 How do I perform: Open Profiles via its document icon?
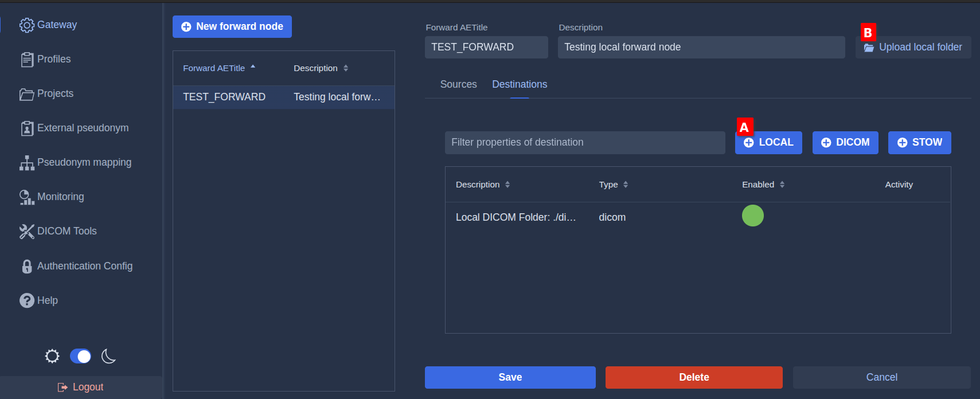pos(26,60)
